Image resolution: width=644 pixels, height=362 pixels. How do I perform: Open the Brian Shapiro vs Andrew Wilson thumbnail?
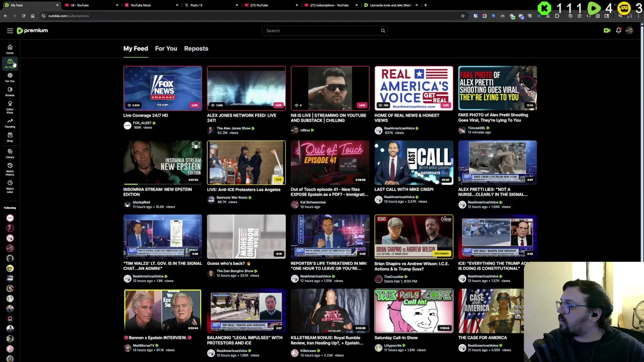click(x=414, y=236)
